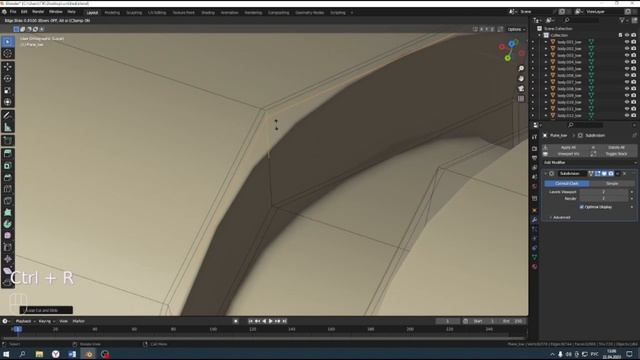This screenshot has height=360, width=640.
Task: Open Subdivision modifier extra options dropdown
Action: pos(618,173)
